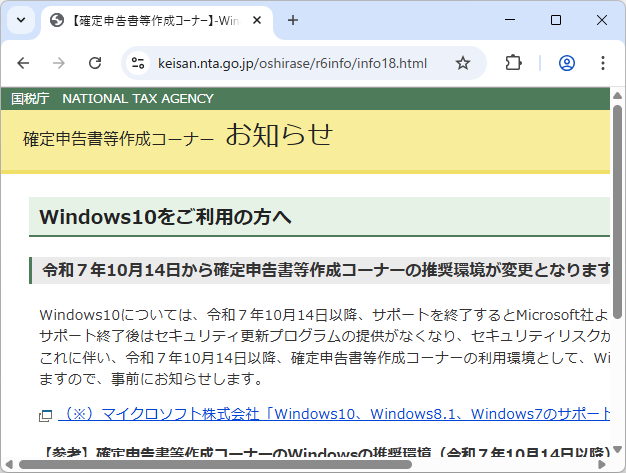This screenshot has width=626, height=473.
Task: Click paragraph line starting サポート終了後は
Action: click(x=324, y=336)
